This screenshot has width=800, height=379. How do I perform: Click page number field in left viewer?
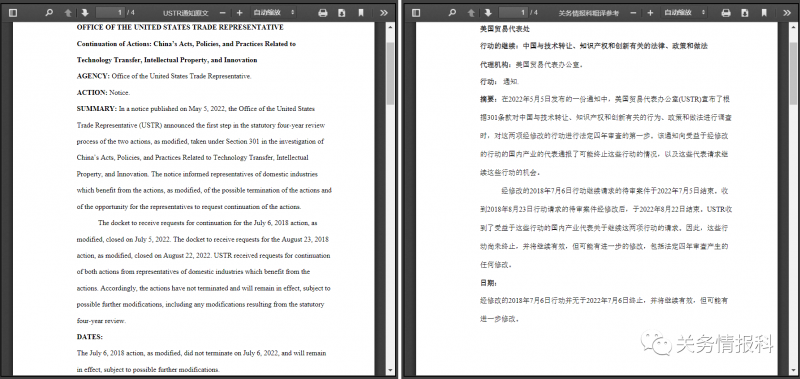(x=111, y=12)
